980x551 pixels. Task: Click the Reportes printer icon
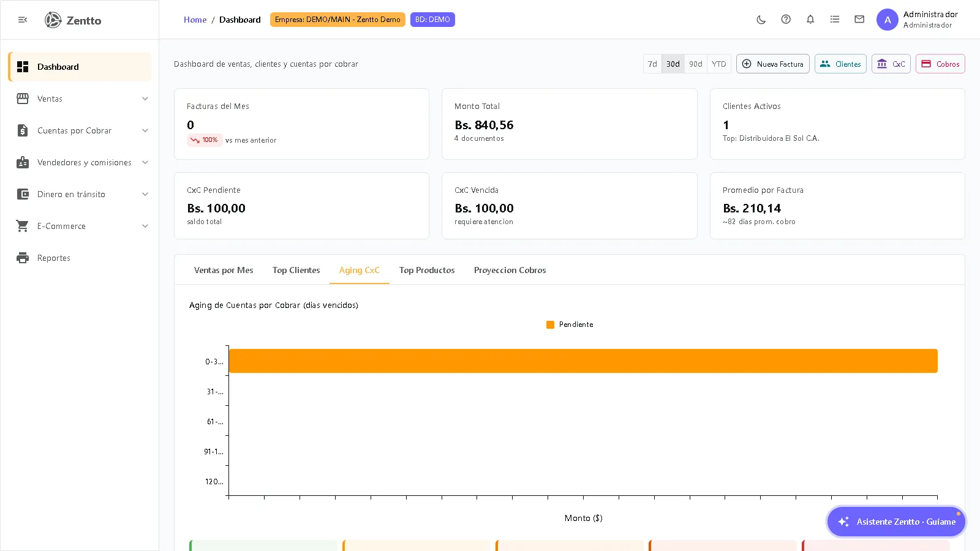point(23,258)
